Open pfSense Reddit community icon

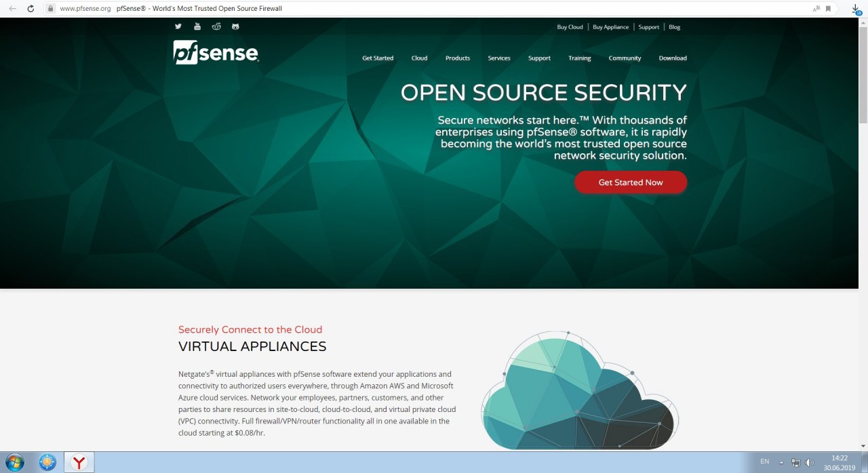216,26
